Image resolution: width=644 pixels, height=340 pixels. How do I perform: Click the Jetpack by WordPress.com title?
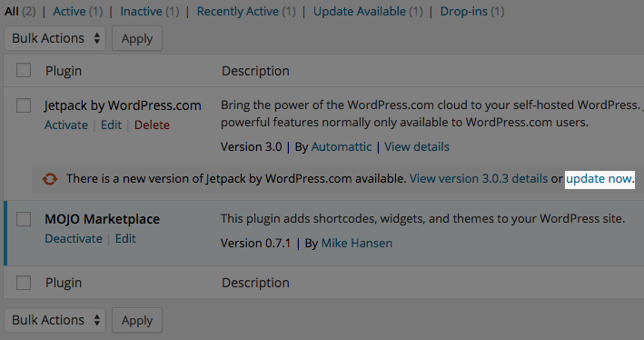pos(123,105)
